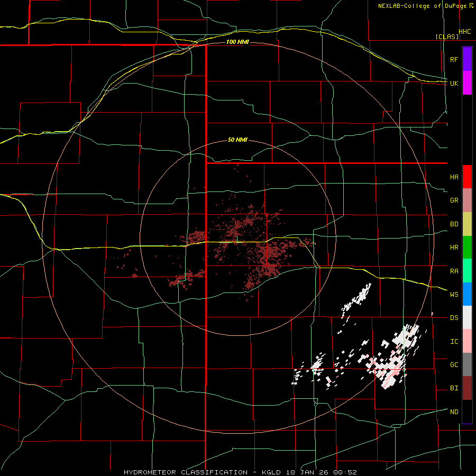The height and width of the screenshot is (476, 476).
Task: Click the '10 JAN 26' date text
Action: tap(307, 472)
